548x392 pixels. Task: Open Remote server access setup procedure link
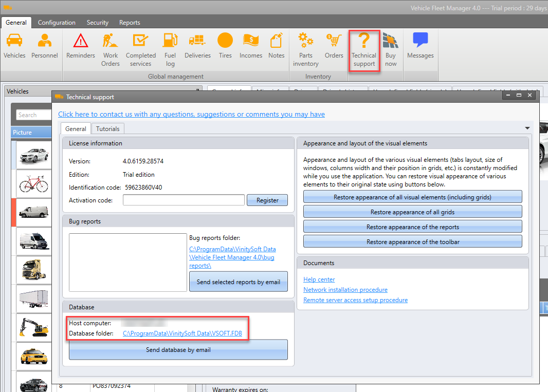pos(355,300)
